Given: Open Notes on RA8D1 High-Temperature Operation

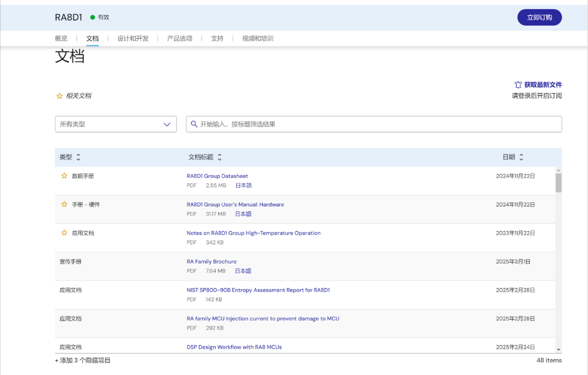Looking at the screenshot, I should click(x=254, y=233).
